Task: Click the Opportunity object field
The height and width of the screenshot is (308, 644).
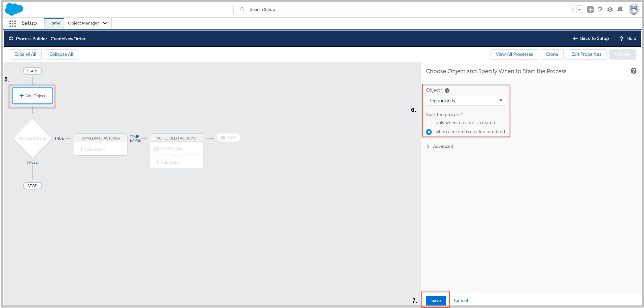Action: click(461, 101)
